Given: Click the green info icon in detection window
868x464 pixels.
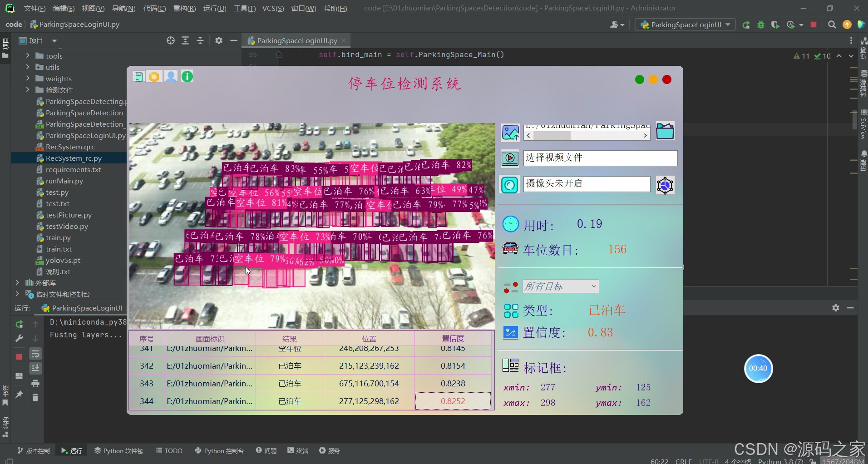Looking at the screenshot, I should pos(187,76).
